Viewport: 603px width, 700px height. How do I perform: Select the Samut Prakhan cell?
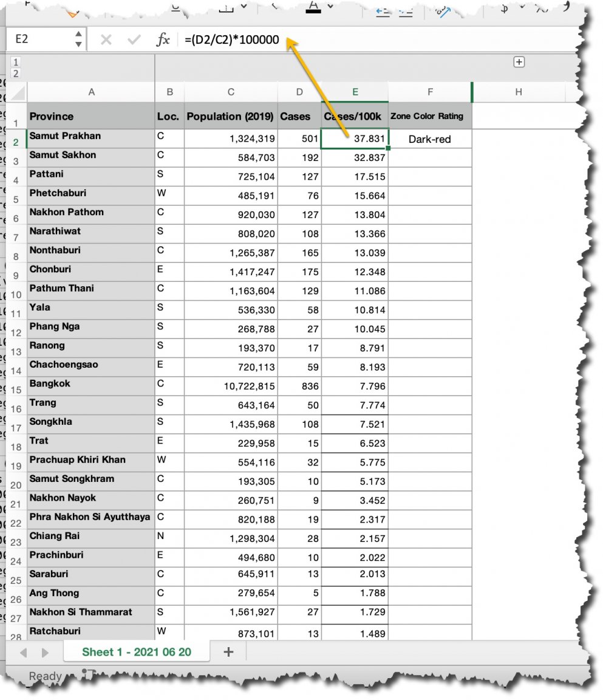coord(91,139)
